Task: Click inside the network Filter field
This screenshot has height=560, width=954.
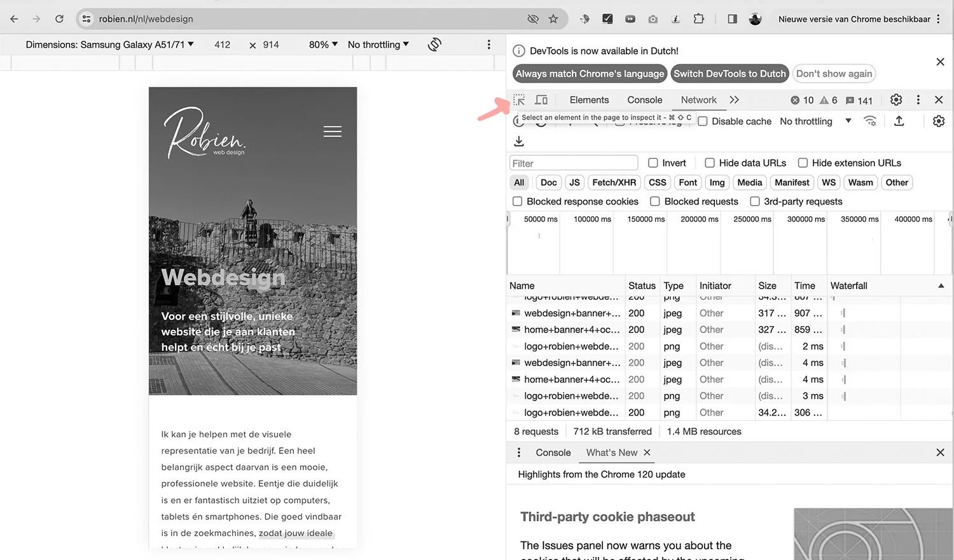Action: [572, 163]
